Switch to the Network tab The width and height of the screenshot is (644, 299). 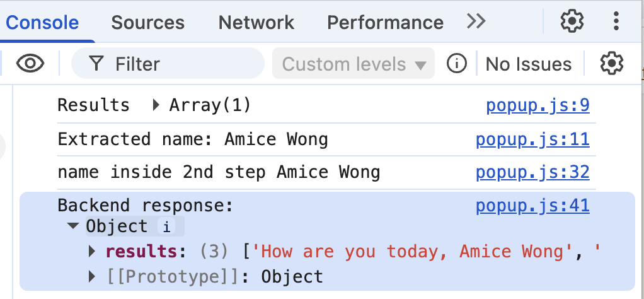click(x=256, y=23)
